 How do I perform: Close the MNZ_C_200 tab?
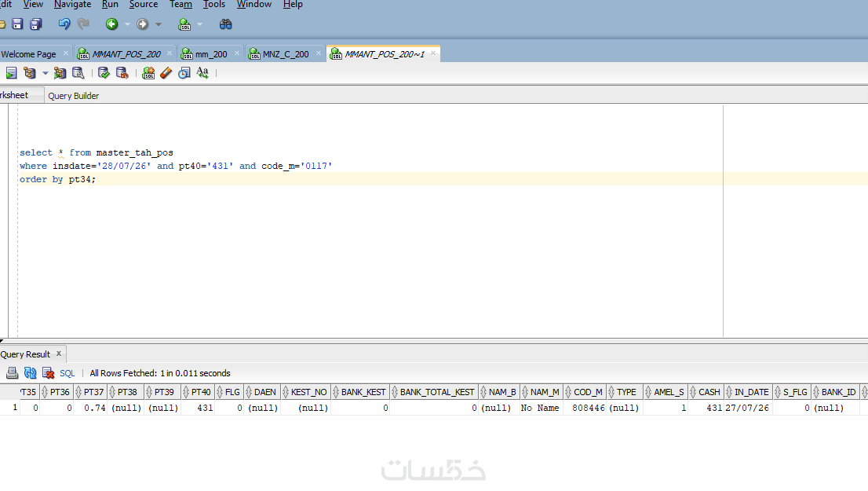click(x=319, y=53)
